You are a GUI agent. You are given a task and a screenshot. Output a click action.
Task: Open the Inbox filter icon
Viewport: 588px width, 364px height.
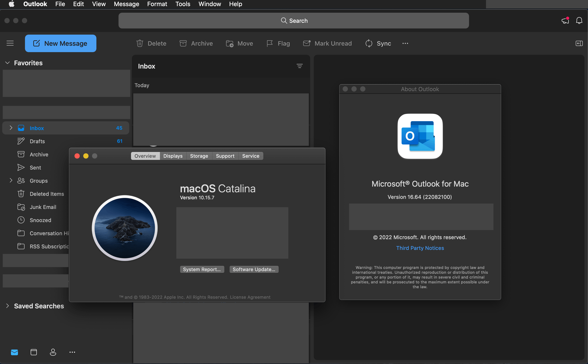(299, 66)
